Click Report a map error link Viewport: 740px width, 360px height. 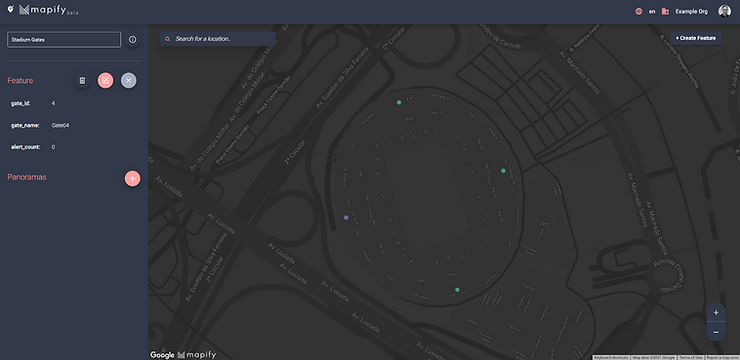[x=723, y=358]
